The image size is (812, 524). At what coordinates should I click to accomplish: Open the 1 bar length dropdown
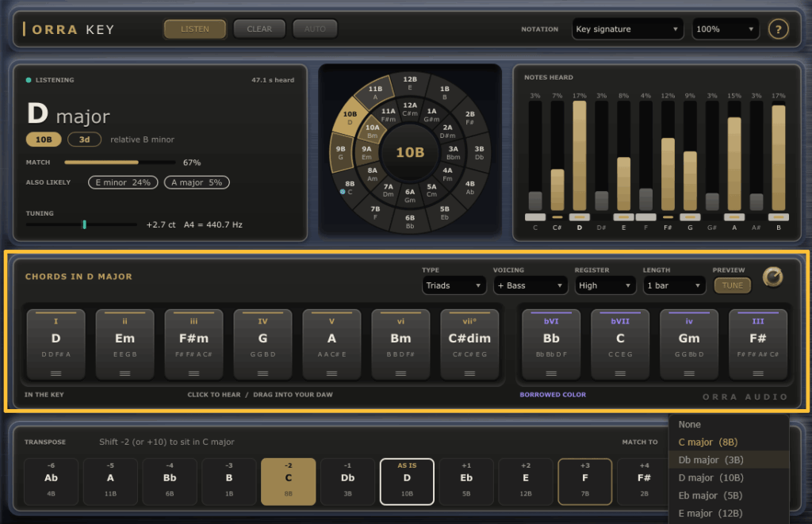click(674, 285)
